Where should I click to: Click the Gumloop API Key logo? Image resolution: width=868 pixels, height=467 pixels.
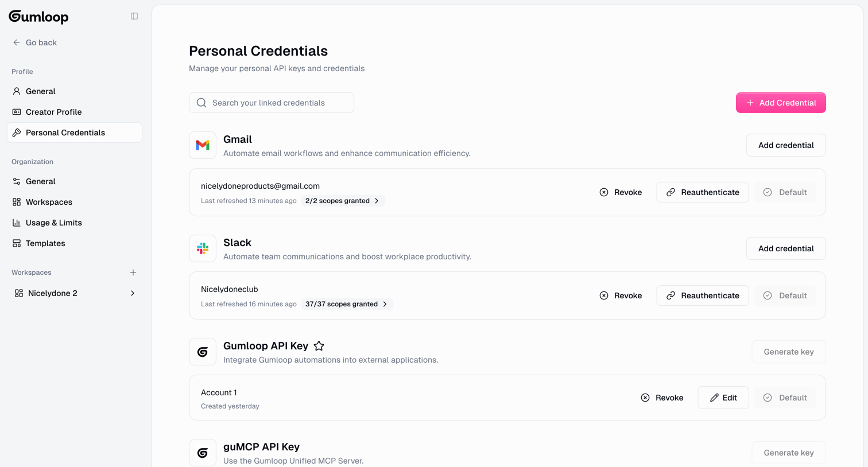(x=203, y=352)
